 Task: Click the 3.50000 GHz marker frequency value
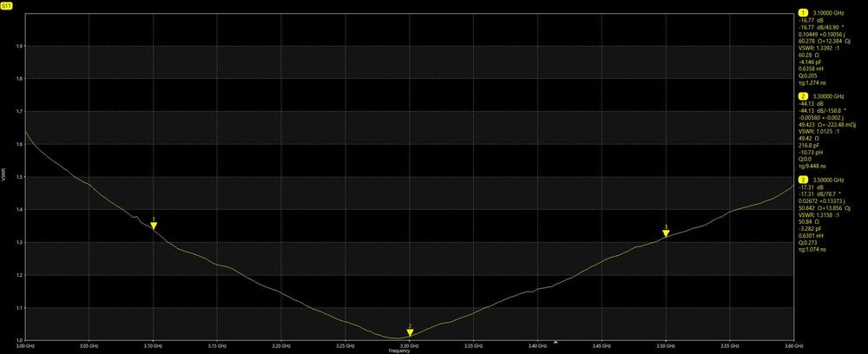click(828, 180)
